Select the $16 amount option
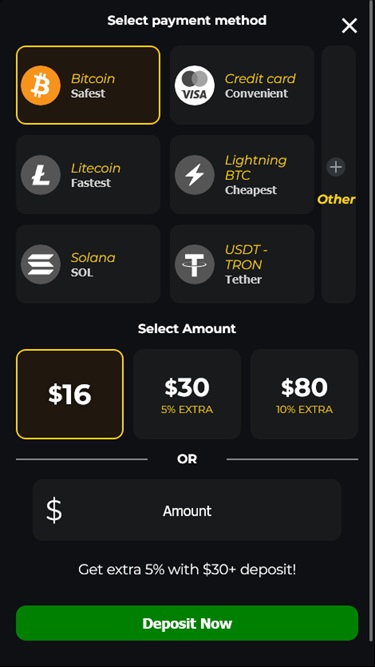This screenshot has height=667, width=375. (x=70, y=394)
